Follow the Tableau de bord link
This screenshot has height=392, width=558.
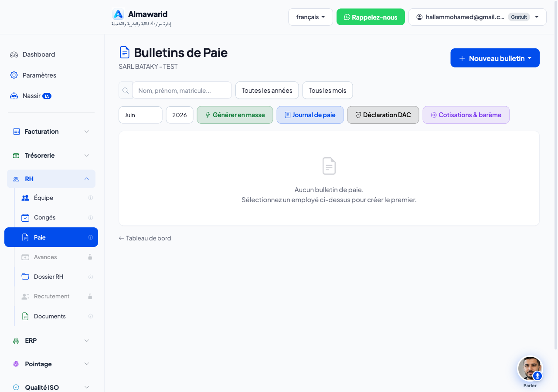pyautogui.click(x=145, y=238)
